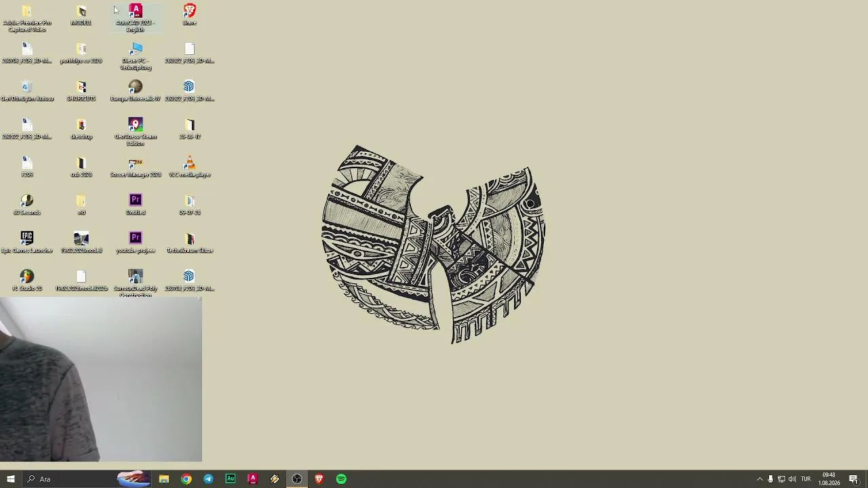Select the youtube projeee Premiere project file
Screen dimensions: 868x488
tap(136, 243)
